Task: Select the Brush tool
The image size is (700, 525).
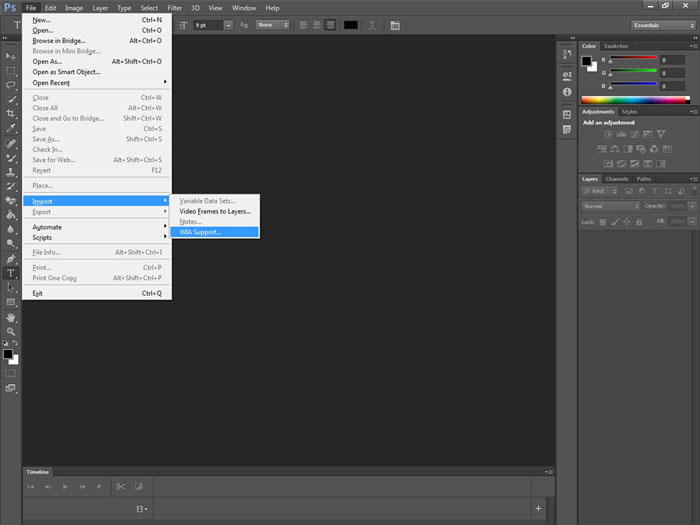Action: click(11, 158)
